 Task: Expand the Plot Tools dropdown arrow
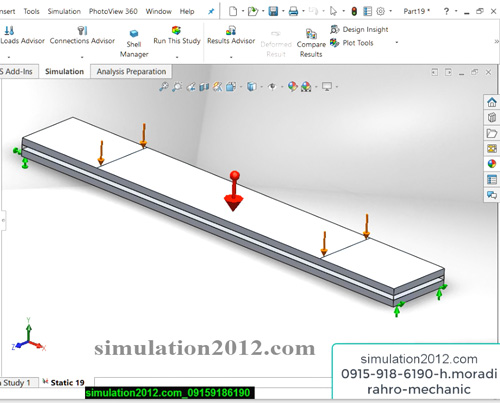(397, 43)
